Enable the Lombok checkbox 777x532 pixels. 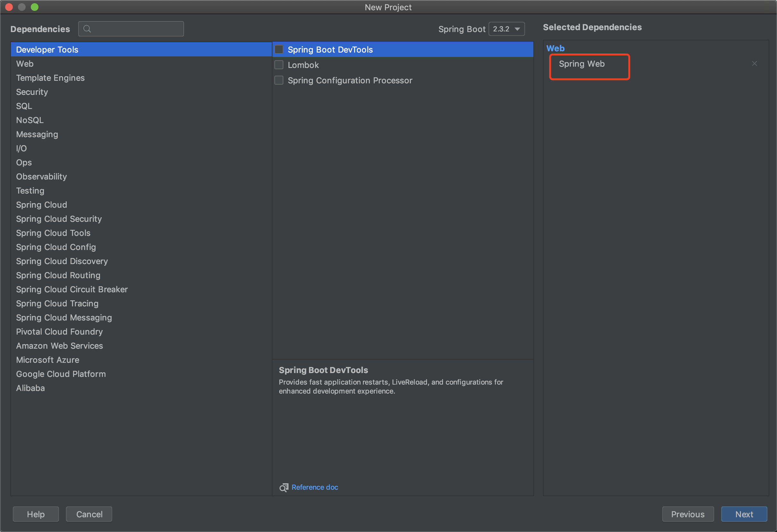[279, 65]
